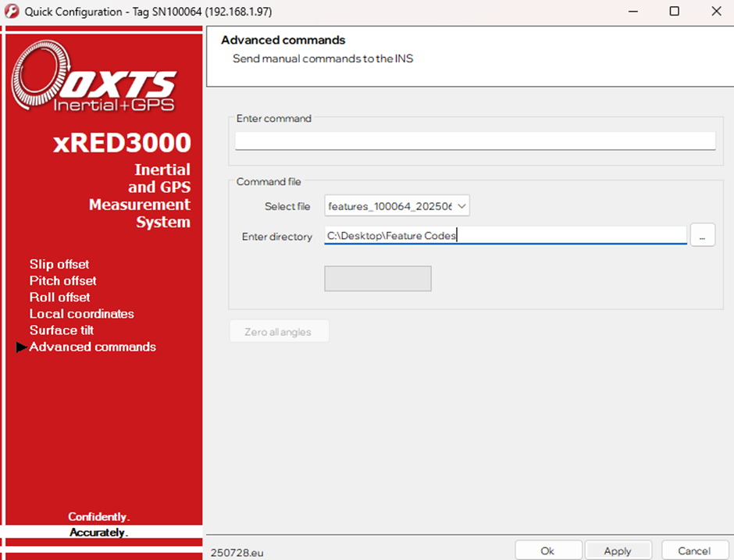
Task: Open the Slip offset page
Action: (59, 264)
